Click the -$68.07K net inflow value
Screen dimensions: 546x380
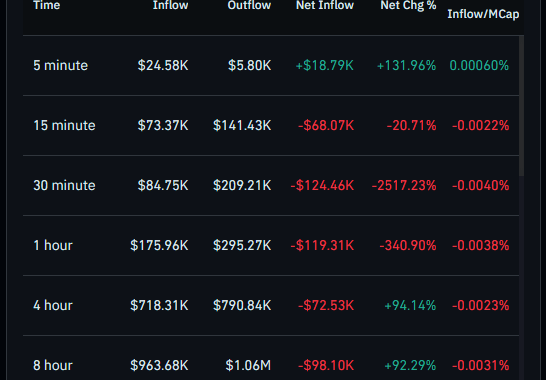click(x=326, y=125)
